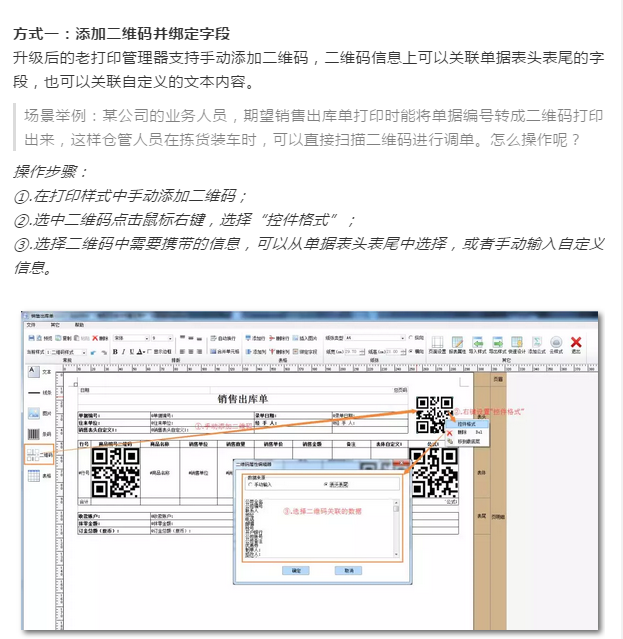Toggle Bold formatting button
Viewport: 623px width, 639px height.
115,352
